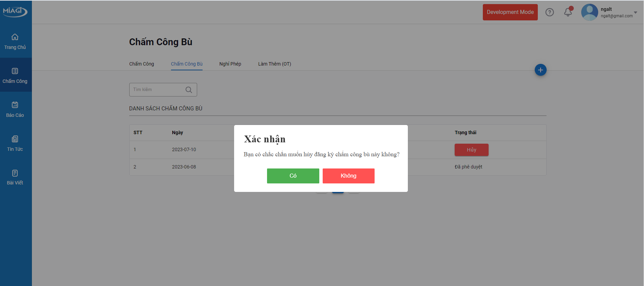
Task: Open Bài Viết articles icon
Action: 15,173
